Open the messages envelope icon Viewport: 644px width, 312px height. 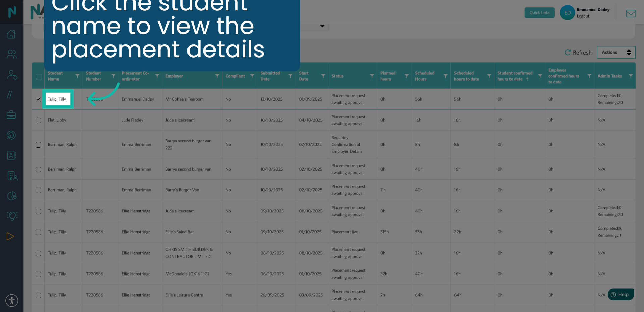(x=631, y=14)
